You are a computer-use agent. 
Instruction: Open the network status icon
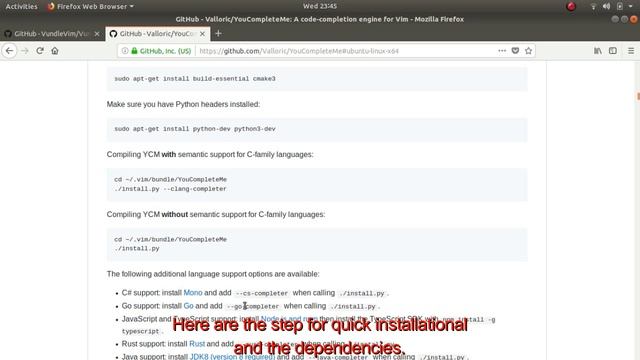[x=593, y=7]
